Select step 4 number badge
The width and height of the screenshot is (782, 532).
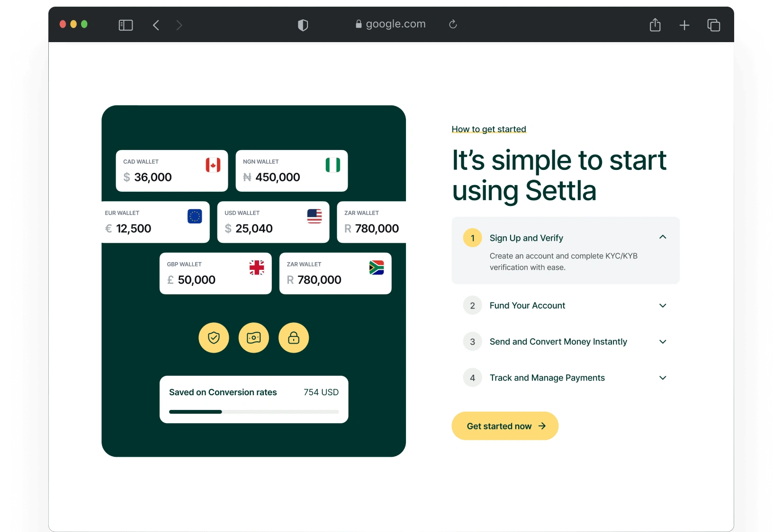[473, 378]
